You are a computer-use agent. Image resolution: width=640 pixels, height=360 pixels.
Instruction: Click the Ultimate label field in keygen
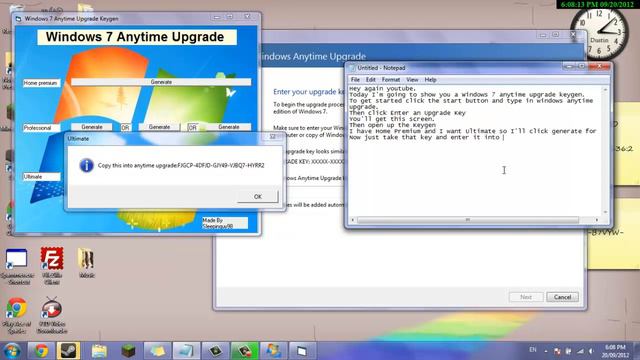tap(41, 177)
